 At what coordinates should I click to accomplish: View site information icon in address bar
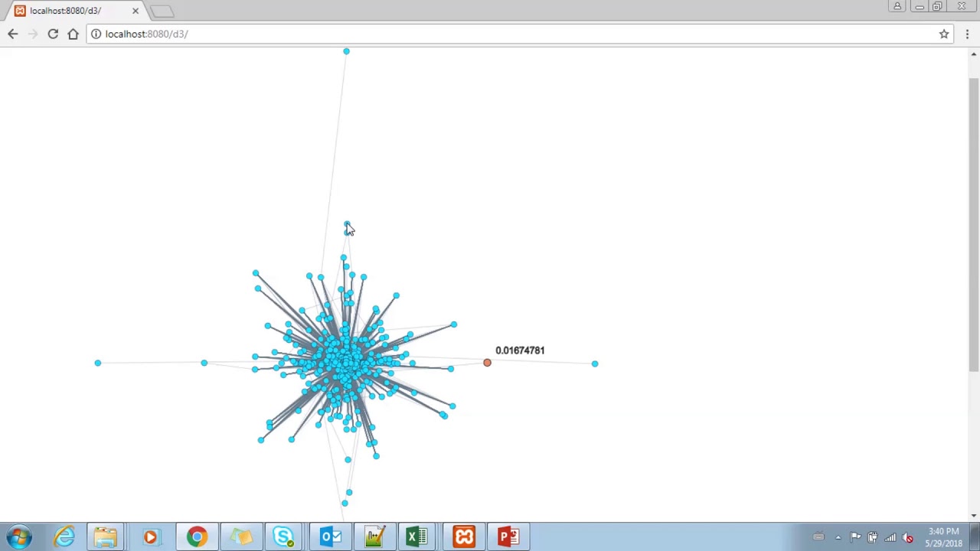[x=96, y=34]
